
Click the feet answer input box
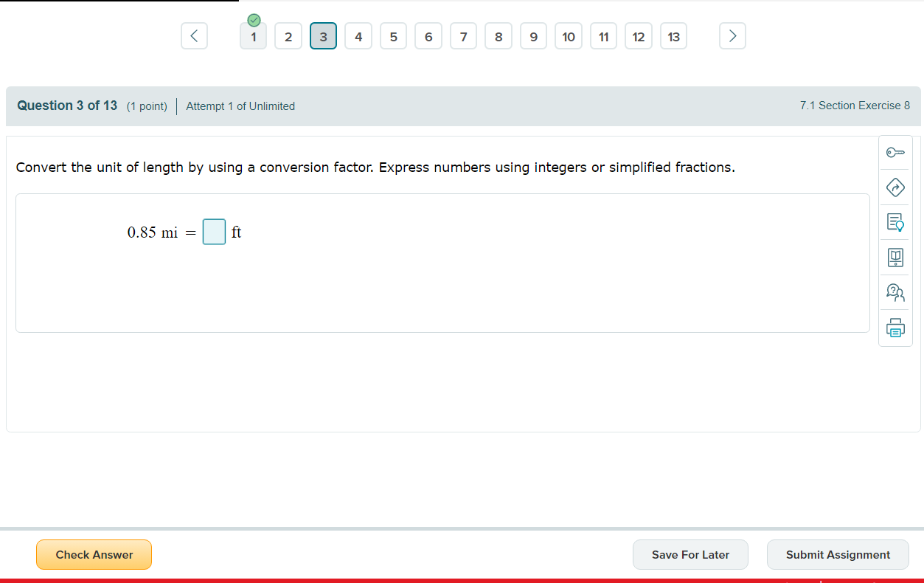coord(214,232)
